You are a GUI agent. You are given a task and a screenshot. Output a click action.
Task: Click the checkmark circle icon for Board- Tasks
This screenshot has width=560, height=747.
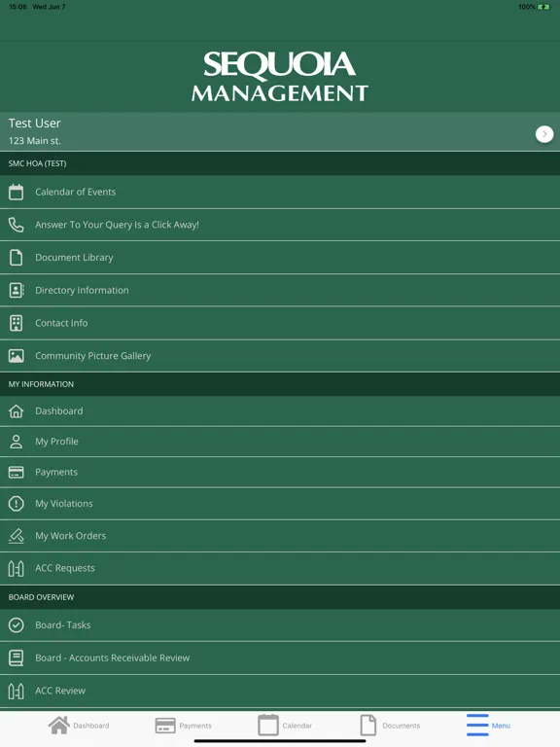16,625
